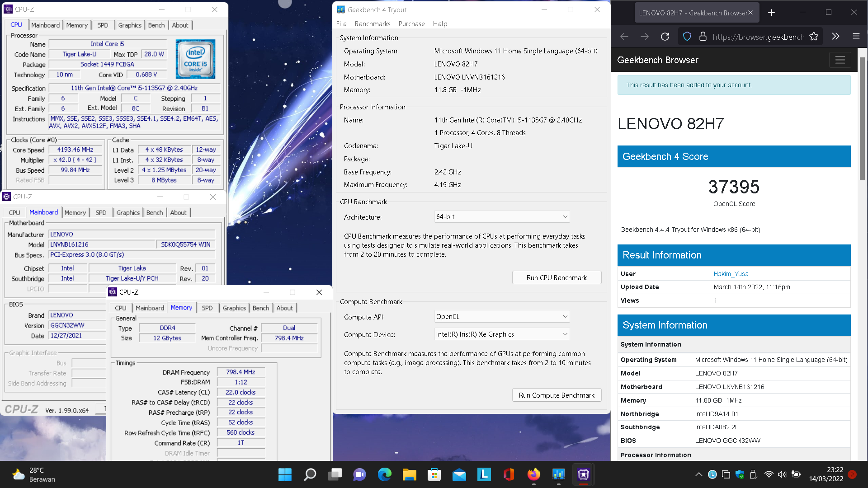Switch to Firefox in the taskbar
This screenshot has height=488, width=868.
[x=534, y=474]
